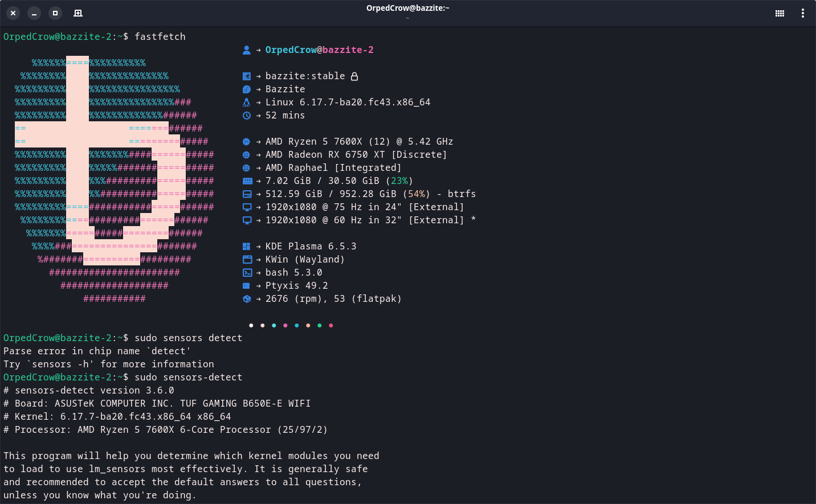
Task: Click the text 'AMD Ryzen 5 7600X (12) @ 5.42 GHz'
Action: point(360,142)
